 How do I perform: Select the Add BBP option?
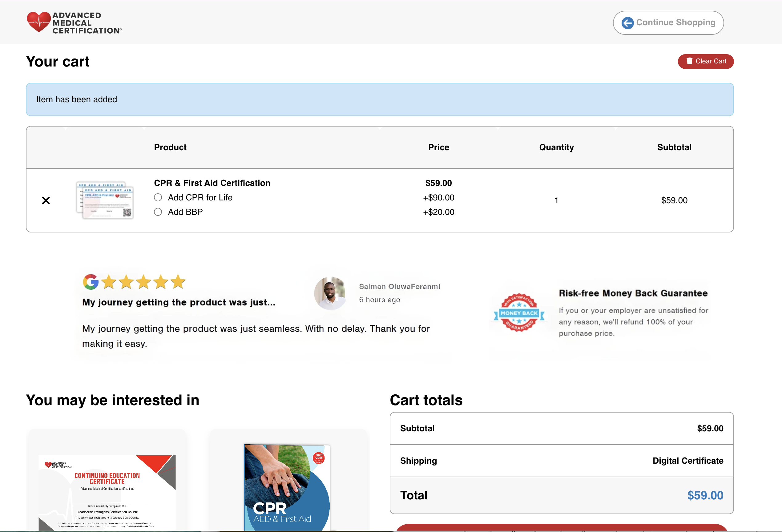pyautogui.click(x=158, y=212)
